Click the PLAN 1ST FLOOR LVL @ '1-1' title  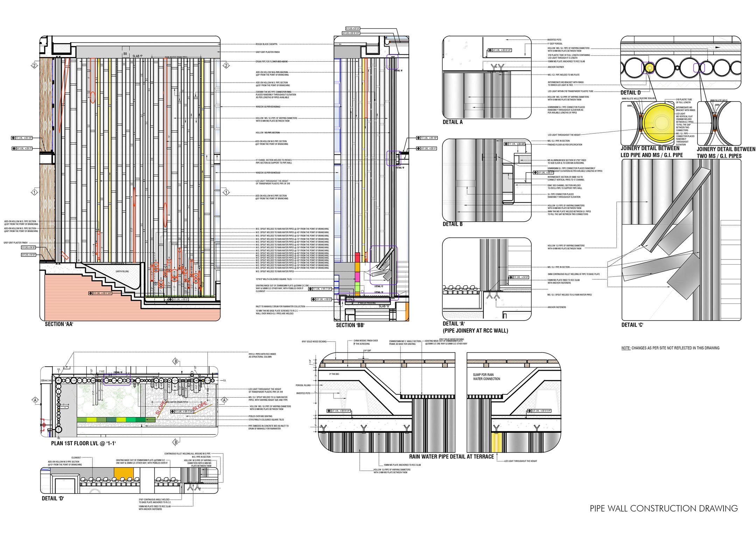[x=83, y=443]
